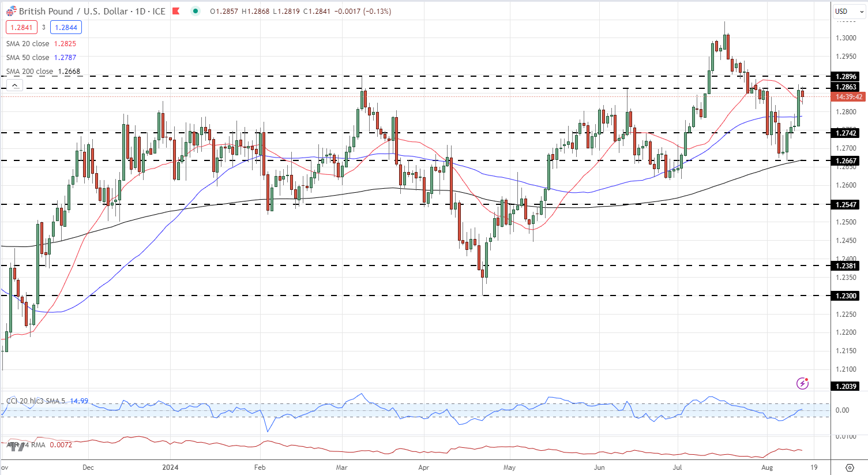Viewport: 868px width, 475px height.
Task: Click the 1.2381 price level label
Action: pos(846,265)
